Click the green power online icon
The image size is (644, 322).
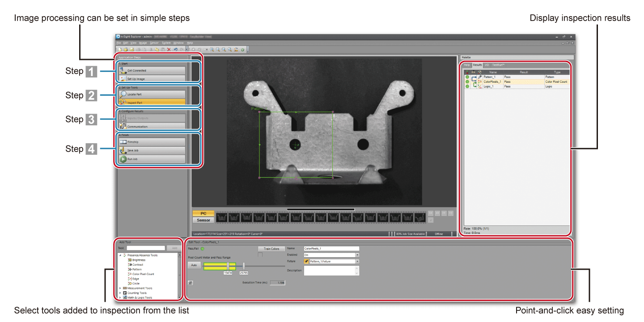click(x=242, y=49)
